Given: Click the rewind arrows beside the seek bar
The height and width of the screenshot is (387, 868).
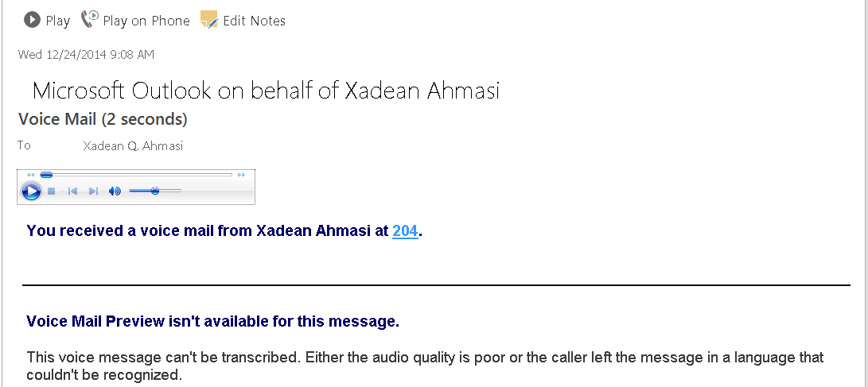Looking at the screenshot, I should coord(30,175).
